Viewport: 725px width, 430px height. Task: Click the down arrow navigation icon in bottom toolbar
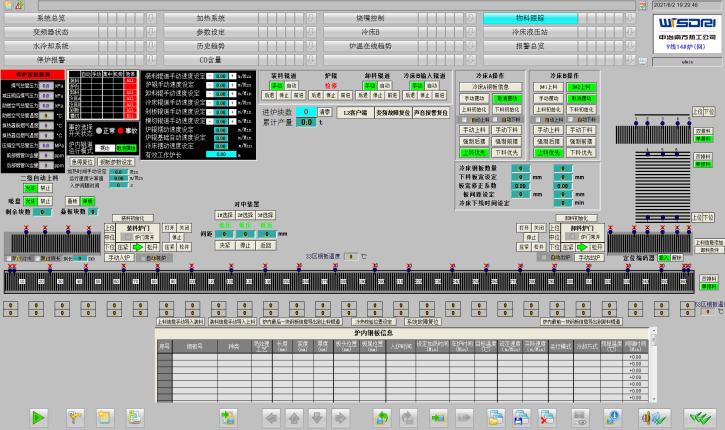click(317, 418)
